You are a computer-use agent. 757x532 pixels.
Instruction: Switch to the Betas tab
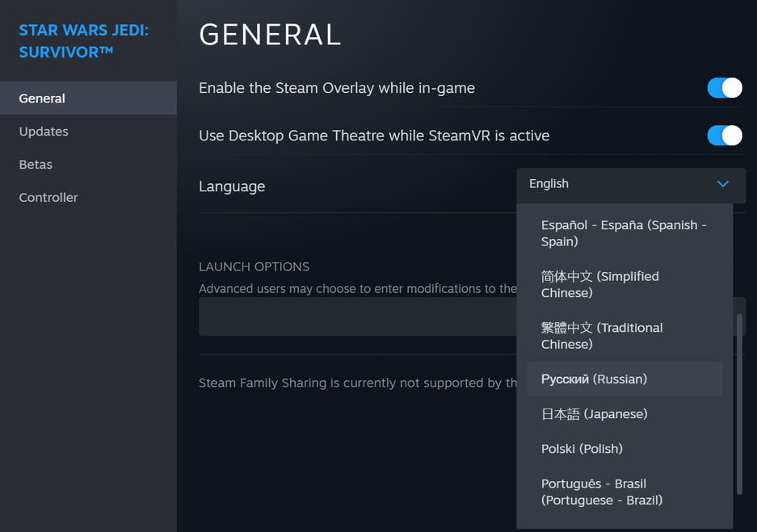[88, 165]
